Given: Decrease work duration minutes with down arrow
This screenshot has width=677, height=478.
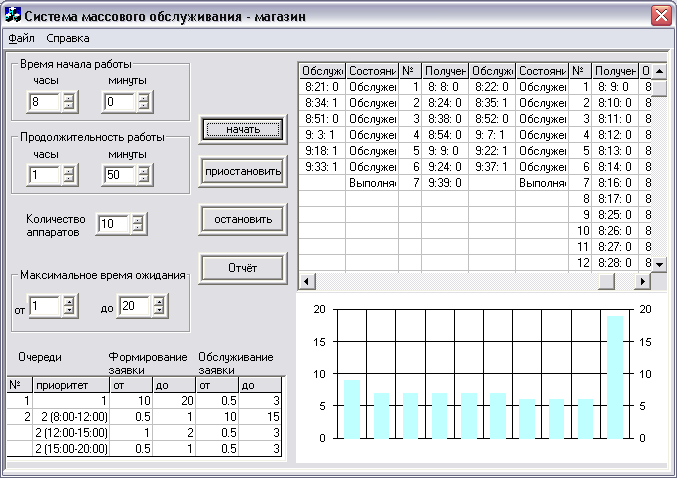Looking at the screenshot, I should [x=143, y=180].
